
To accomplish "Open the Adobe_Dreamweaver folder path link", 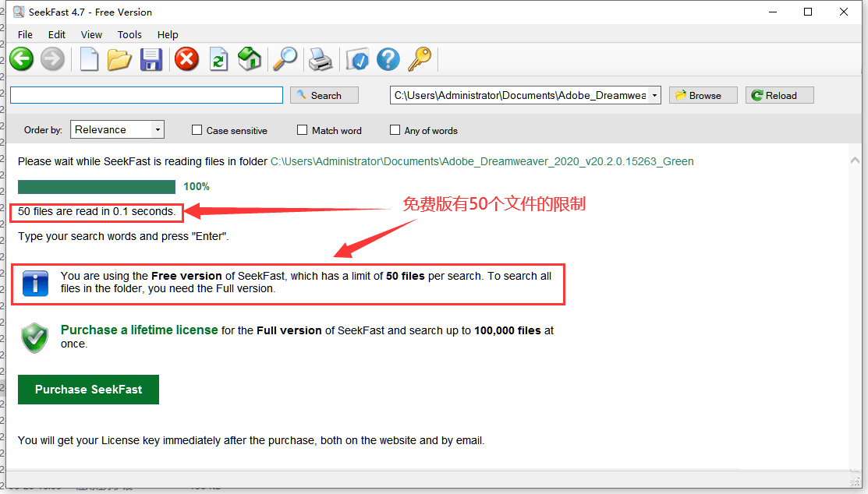I will tap(482, 161).
